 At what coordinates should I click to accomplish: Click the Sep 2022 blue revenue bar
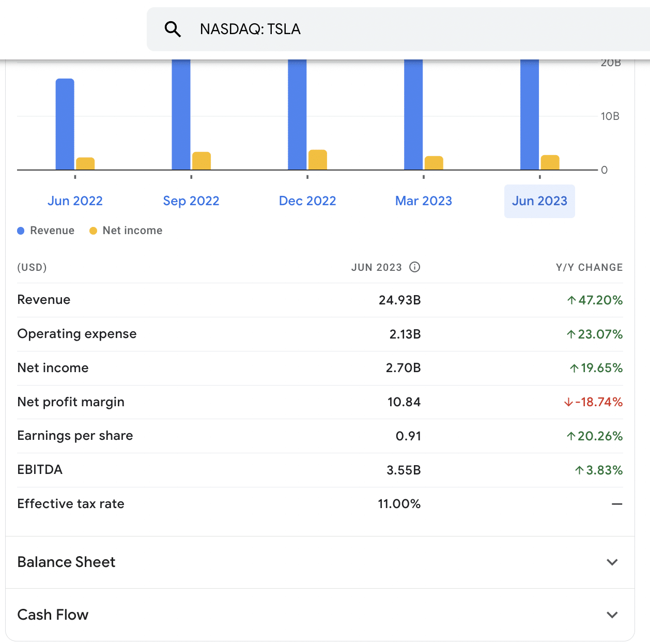click(x=181, y=115)
